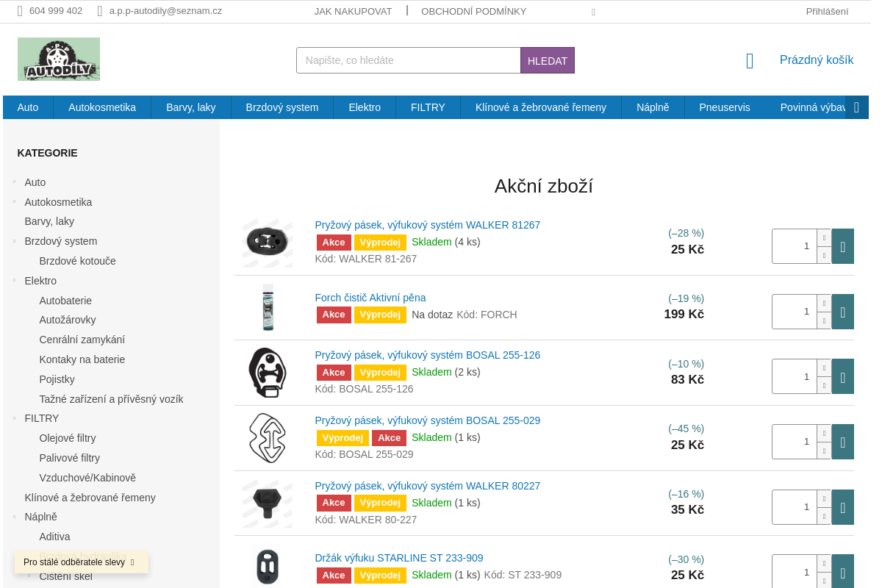The width and height of the screenshot is (882, 588).
Task: Decrease quantity for Forch čistič
Action: 824,320
